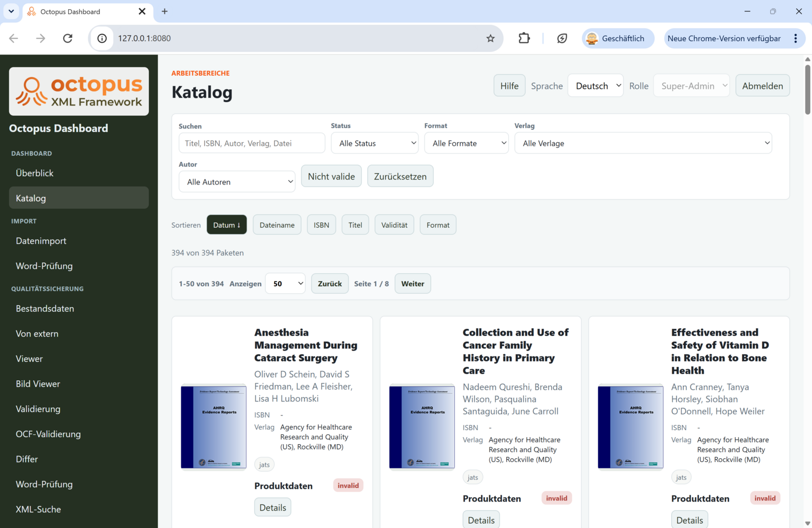Close the Octopus Dashboard tab

142,11
